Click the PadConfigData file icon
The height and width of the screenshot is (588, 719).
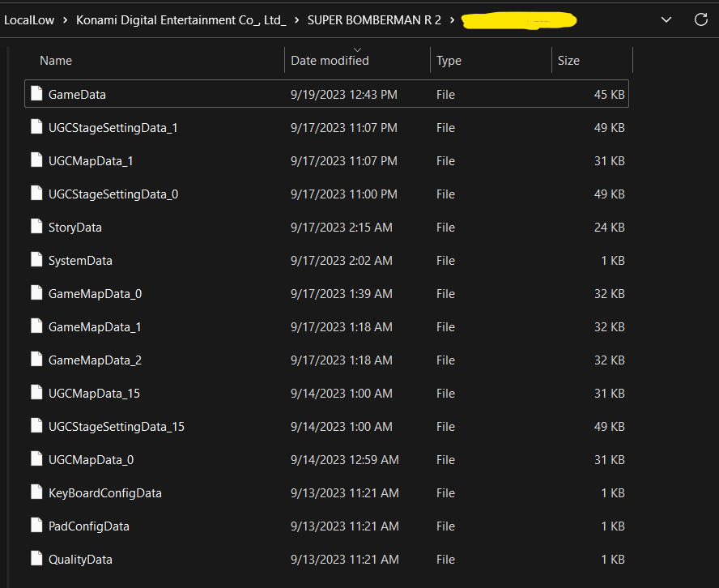tap(36, 526)
